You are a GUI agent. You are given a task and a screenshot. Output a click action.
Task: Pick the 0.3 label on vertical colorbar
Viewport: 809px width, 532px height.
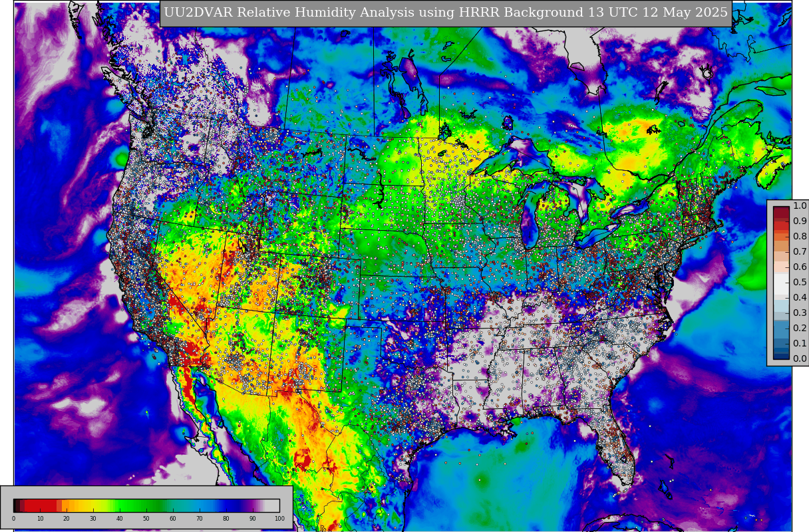800,313
